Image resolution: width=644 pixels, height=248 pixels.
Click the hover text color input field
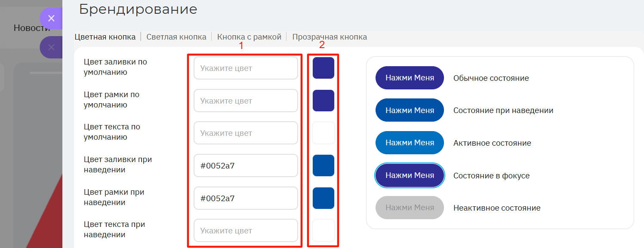[246, 231]
